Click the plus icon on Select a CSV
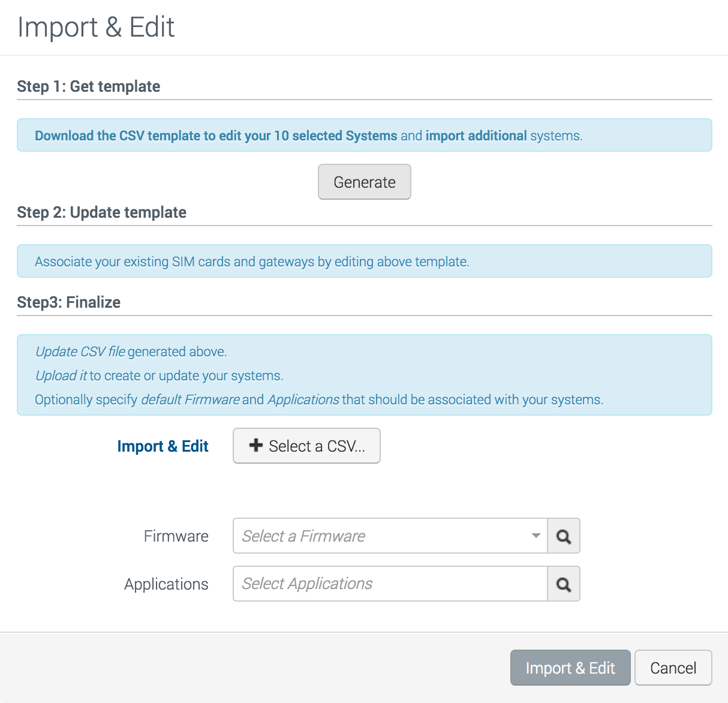This screenshot has width=728, height=703. click(x=256, y=445)
